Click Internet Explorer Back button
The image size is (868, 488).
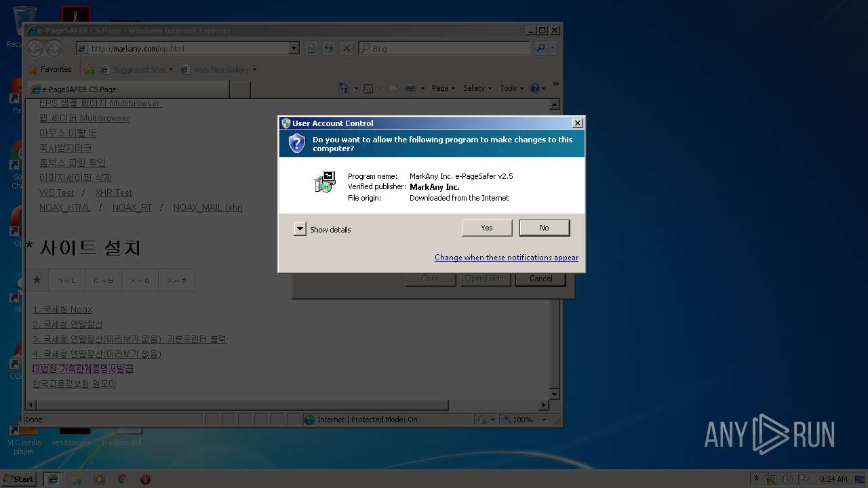tap(35, 48)
